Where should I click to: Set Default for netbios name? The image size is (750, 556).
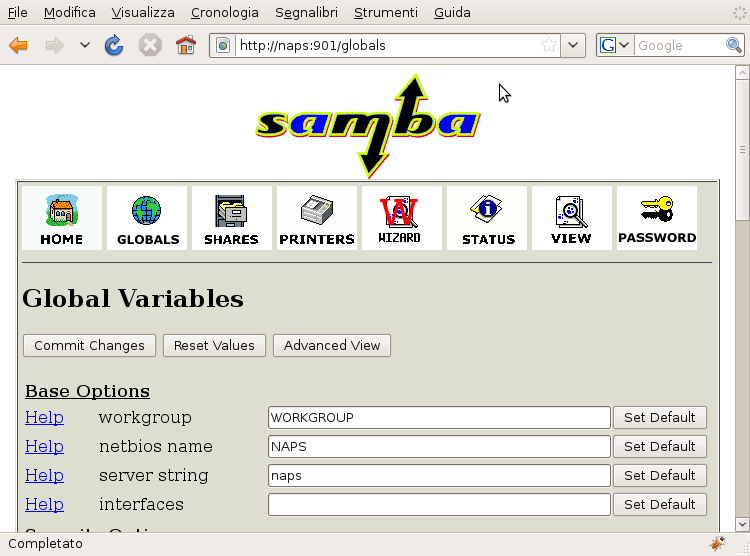pos(660,446)
